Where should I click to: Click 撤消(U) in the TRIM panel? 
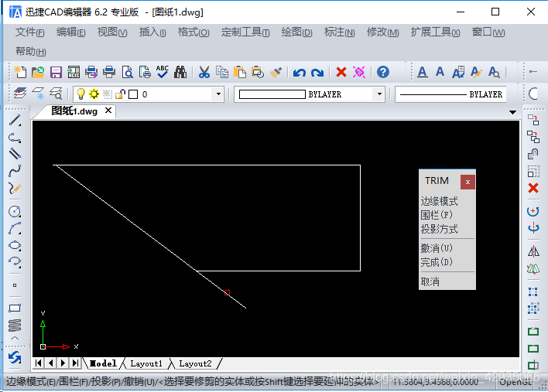(x=437, y=248)
